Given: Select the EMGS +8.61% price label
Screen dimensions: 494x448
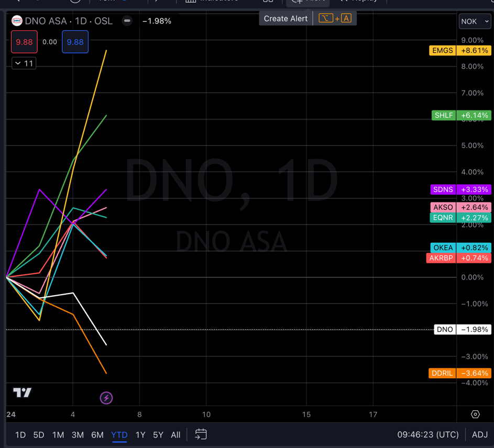Looking at the screenshot, I should (460, 50).
